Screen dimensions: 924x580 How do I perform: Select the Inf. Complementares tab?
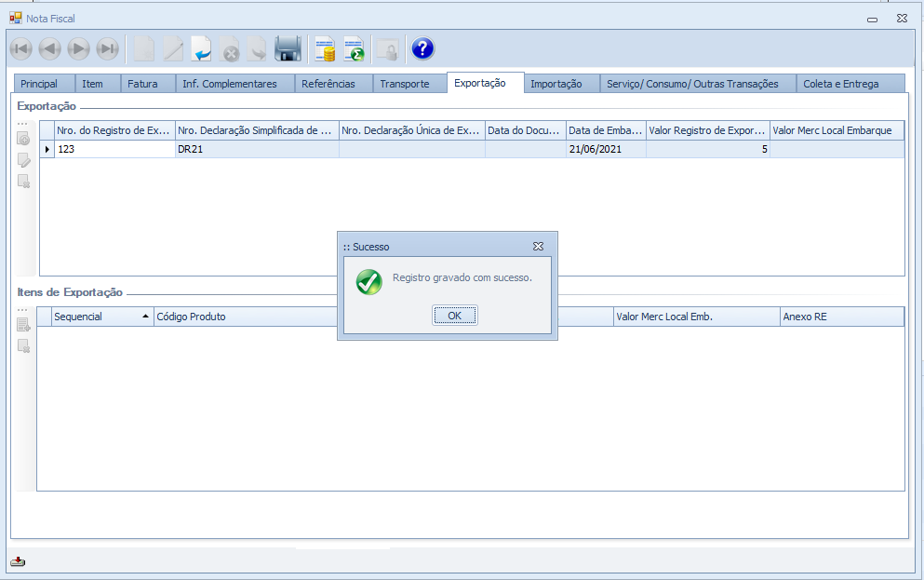pyautogui.click(x=229, y=84)
